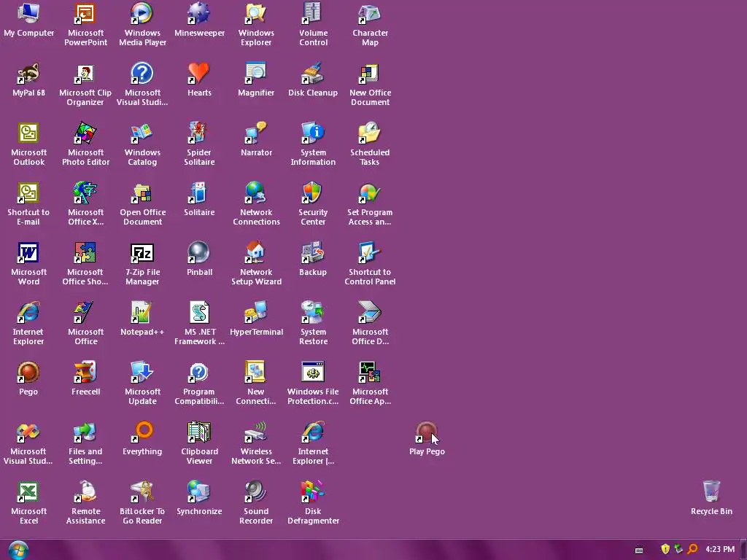Image resolution: width=747 pixels, height=560 pixels.
Task: Open the Recycle Bin
Action: click(711, 491)
